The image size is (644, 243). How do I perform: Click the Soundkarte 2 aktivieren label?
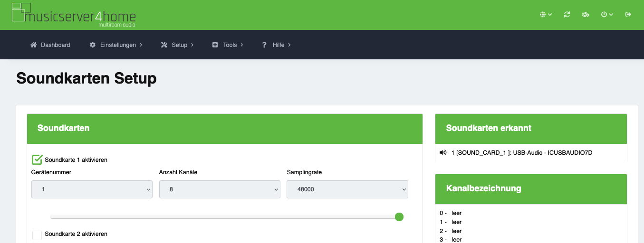point(76,234)
